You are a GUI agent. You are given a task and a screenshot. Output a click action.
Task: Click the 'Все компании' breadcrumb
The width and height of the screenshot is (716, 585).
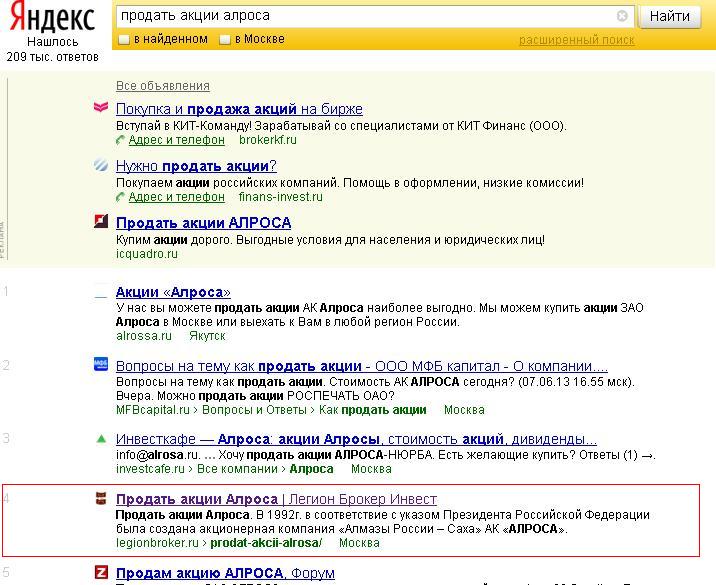(237, 469)
